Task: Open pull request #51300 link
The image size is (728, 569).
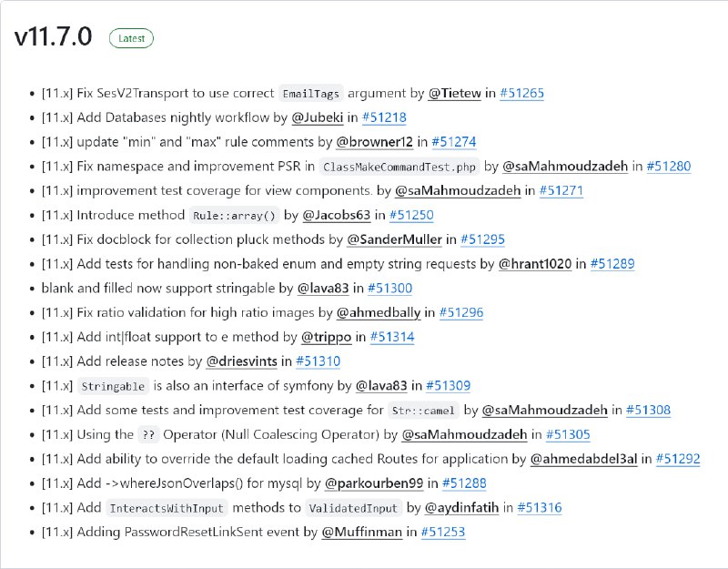Action: [389, 289]
